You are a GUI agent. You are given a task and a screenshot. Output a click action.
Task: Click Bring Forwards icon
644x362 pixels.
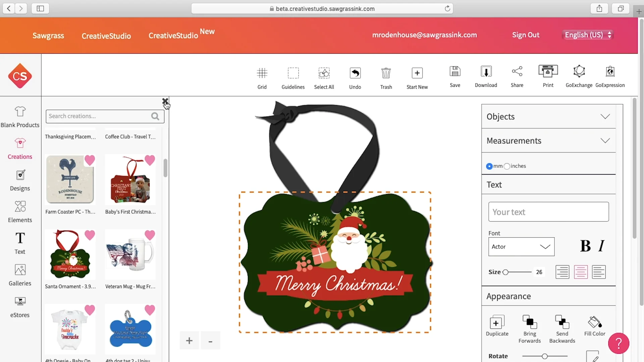coord(529,322)
